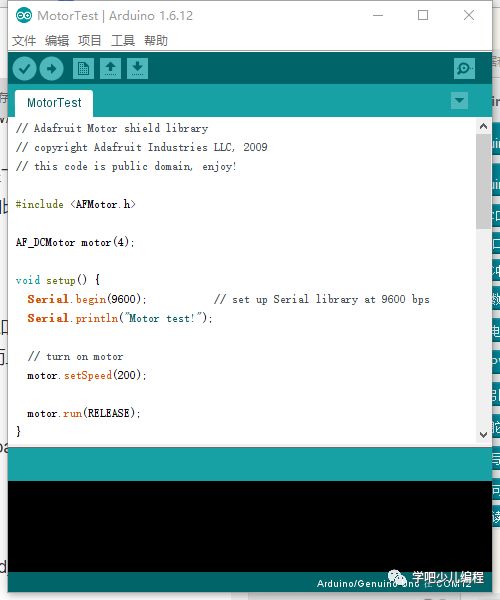The height and width of the screenshot is (600, 500).
Task: Open the 编辑 menu
Action: (57, 40)
